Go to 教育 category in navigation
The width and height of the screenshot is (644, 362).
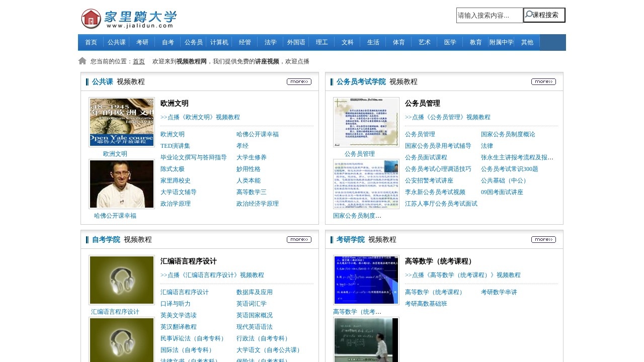[x=476, y=42]
